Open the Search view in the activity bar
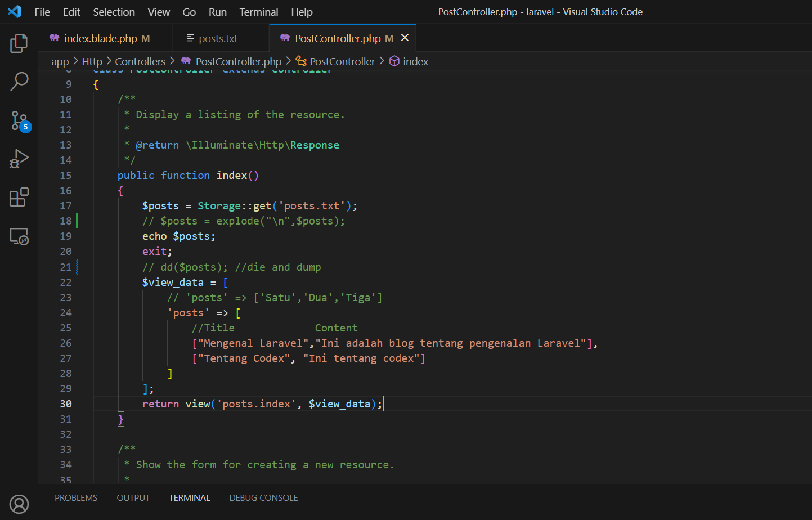Viewport: 812px width, 520px height. (19, 82)
